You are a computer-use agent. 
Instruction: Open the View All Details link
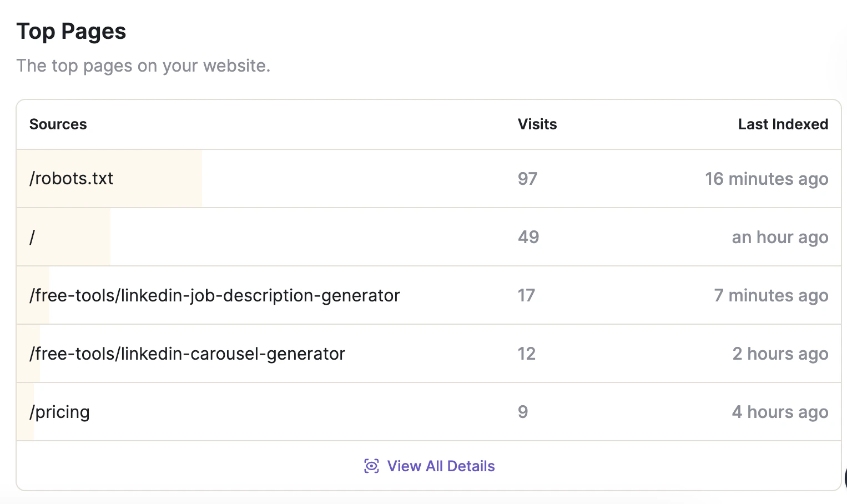441,466
